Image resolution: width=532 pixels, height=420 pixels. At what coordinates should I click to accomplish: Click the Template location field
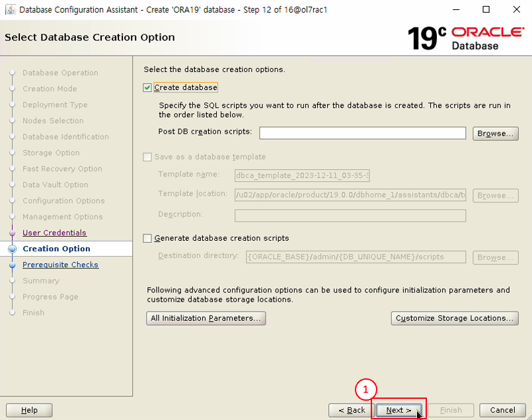(350, 195)
